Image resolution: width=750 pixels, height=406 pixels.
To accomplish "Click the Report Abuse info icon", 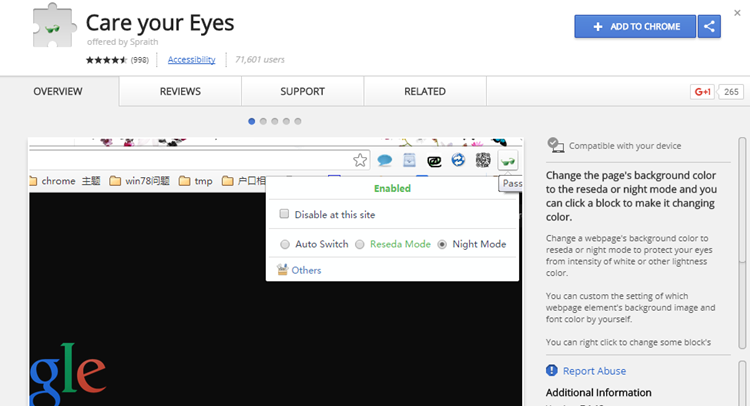I will pyautogui.click(x=553, y=371).
